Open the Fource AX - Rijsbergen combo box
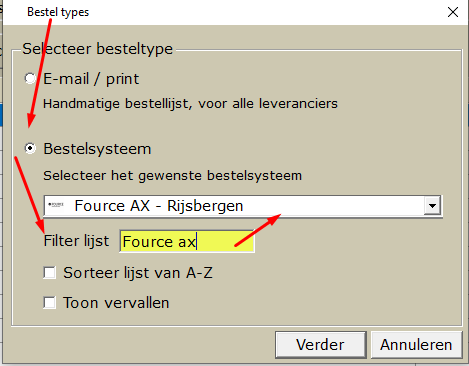Screen dimensions: 469x366 pyautogui.click(x=243, y=206)
